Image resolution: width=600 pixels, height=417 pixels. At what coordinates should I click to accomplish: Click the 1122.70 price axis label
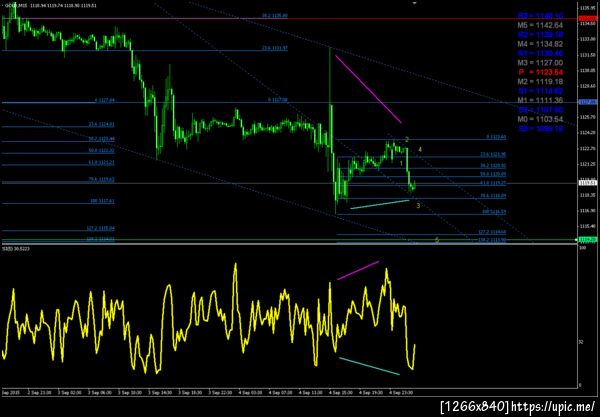(x=587, y=148)
